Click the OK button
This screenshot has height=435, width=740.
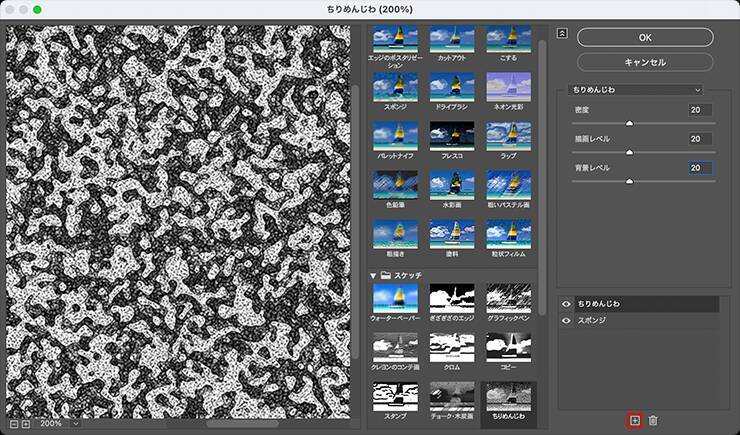tap(644, 36)
